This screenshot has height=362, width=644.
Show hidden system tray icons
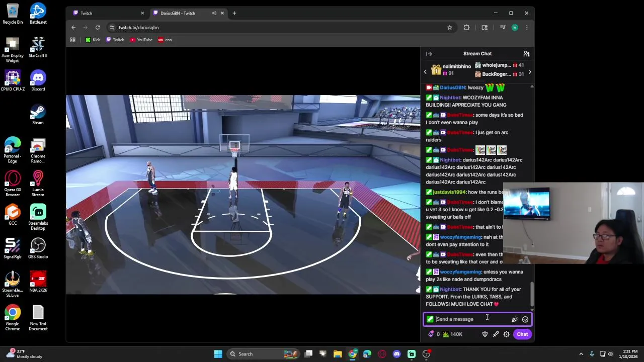click(x=581, y=354)
